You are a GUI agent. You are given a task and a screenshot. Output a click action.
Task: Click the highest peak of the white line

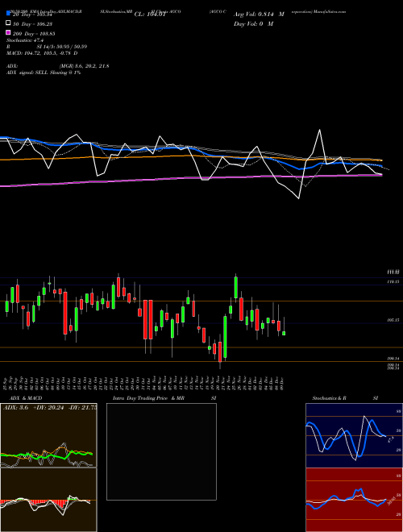(319, 130)
